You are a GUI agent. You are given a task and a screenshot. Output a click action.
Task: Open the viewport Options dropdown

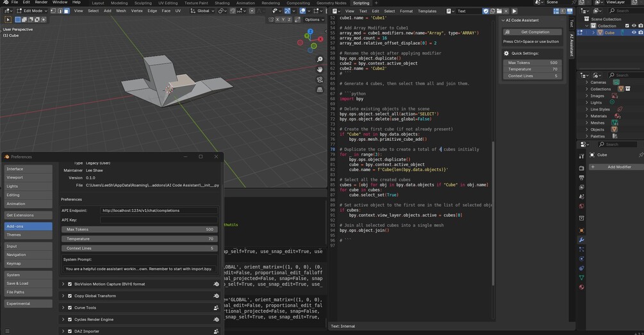[x=314, y=19]
